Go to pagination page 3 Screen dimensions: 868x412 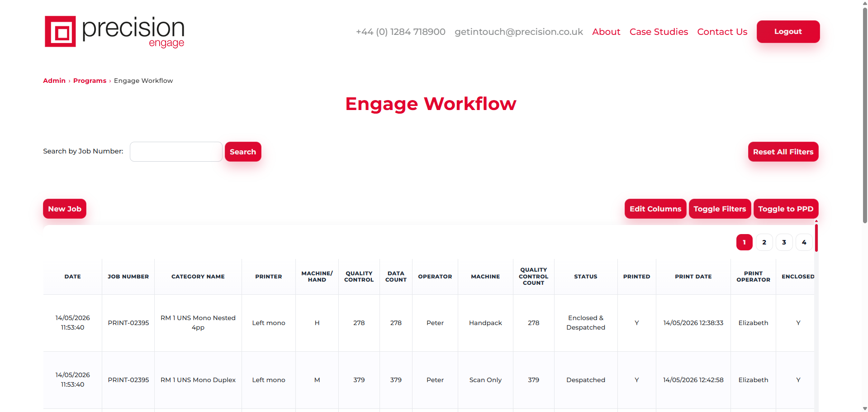[784, 242]
